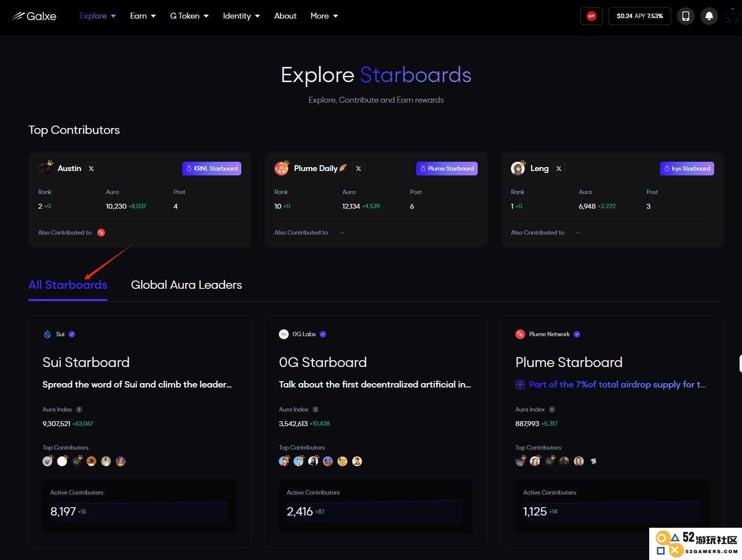Click the Plume Network logo icon
This screenshot has width=742, height=560.
click(x=520, y=334)
